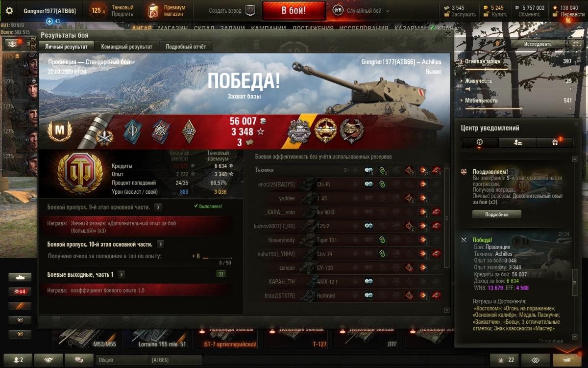Click the platoon creation star icon

point(250,10)
